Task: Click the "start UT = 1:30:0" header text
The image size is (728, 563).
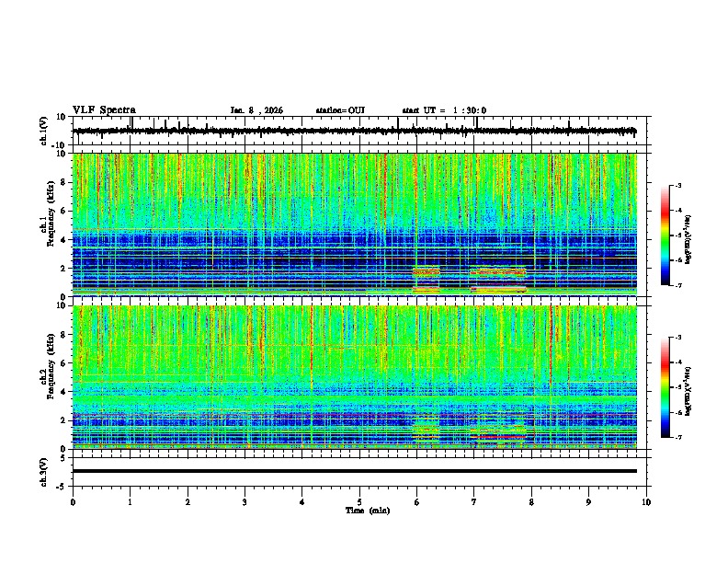Action: click(x=444, y=110)
